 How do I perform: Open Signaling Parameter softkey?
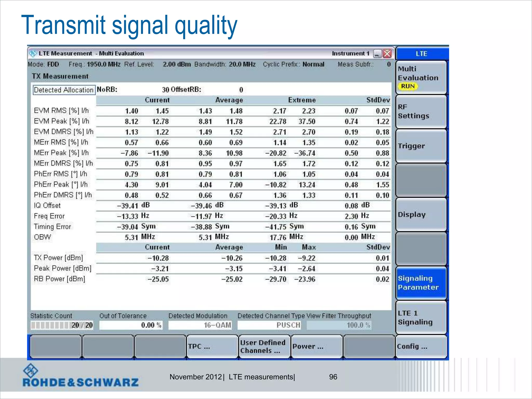421,283
